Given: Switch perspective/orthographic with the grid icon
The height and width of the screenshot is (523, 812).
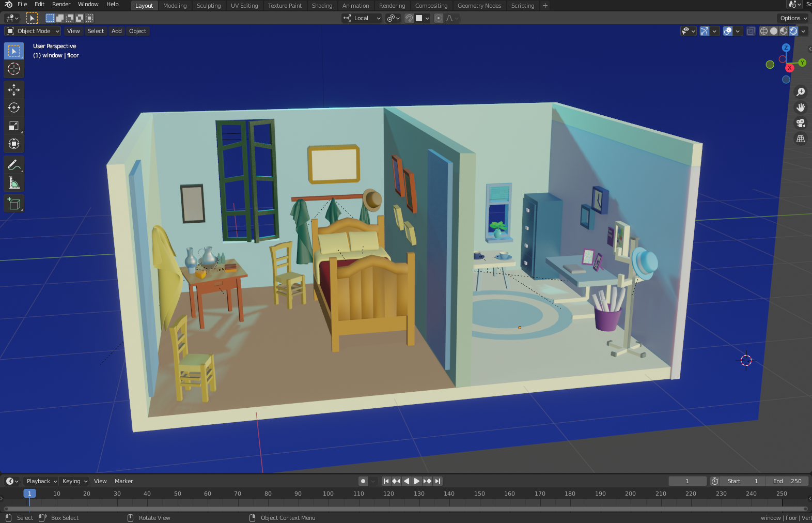Looking at the screenshot, I should point(801,139).
